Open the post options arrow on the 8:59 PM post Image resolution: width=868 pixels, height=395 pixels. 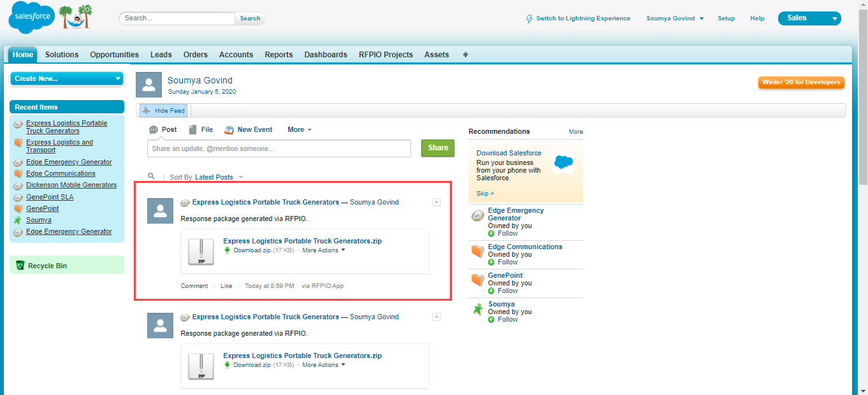coord(437,203)
